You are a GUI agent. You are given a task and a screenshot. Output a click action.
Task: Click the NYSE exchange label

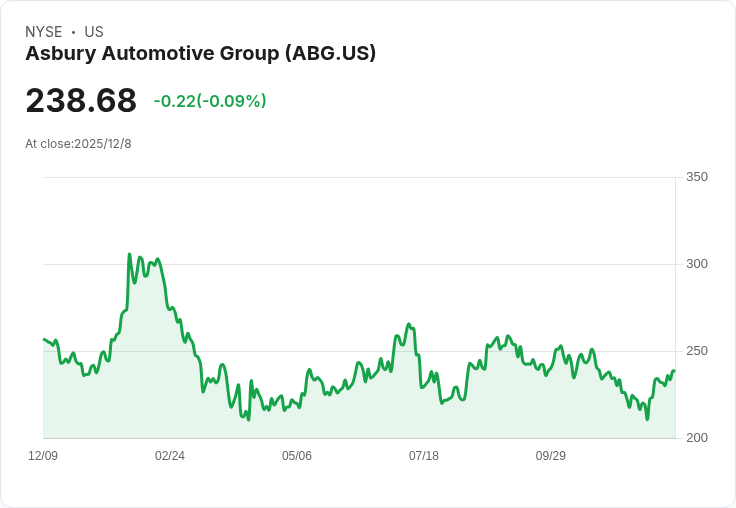coord(43,32)
